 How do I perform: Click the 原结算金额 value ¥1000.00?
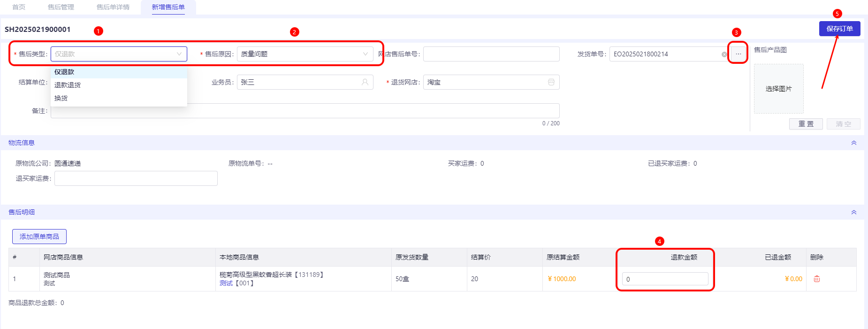[x=562, y=279]
